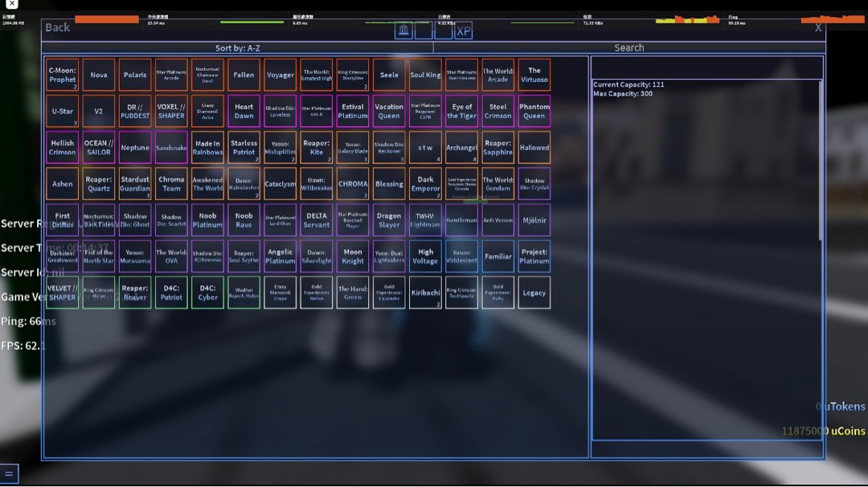Screen dimensions: 868x487
Task: Click the XP icon button
Action: tap(464, 31)
